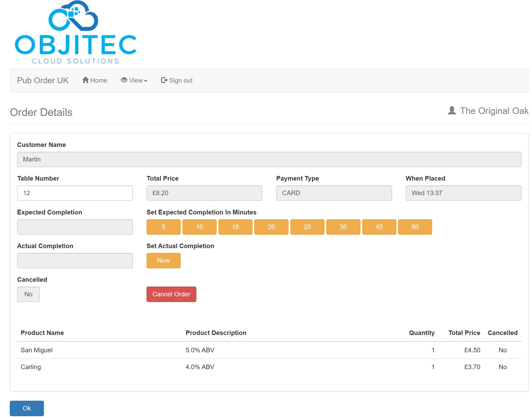Viewport: 532px width, 418px height.
Task: Click the £3.70 price cell
Action: pyautogui.click(x=473, y=367)
